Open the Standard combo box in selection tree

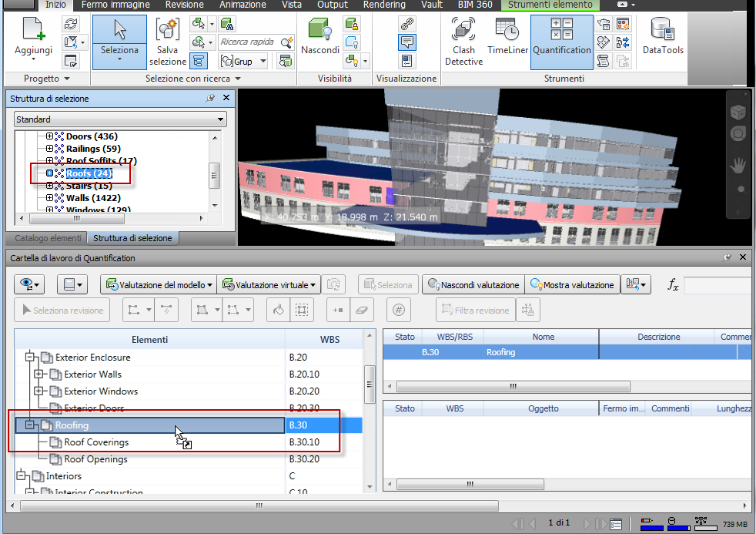point(120,119)
